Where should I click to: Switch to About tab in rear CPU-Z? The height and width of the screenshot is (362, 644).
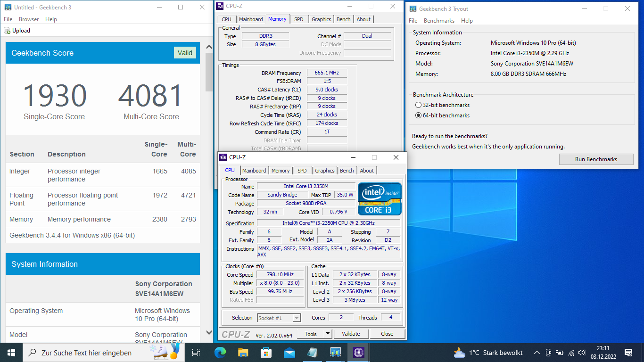click(x=363, y=19)
